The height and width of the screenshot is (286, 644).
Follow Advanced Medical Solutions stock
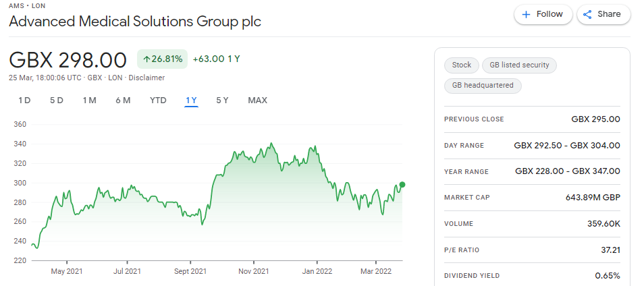coord(543,14)
